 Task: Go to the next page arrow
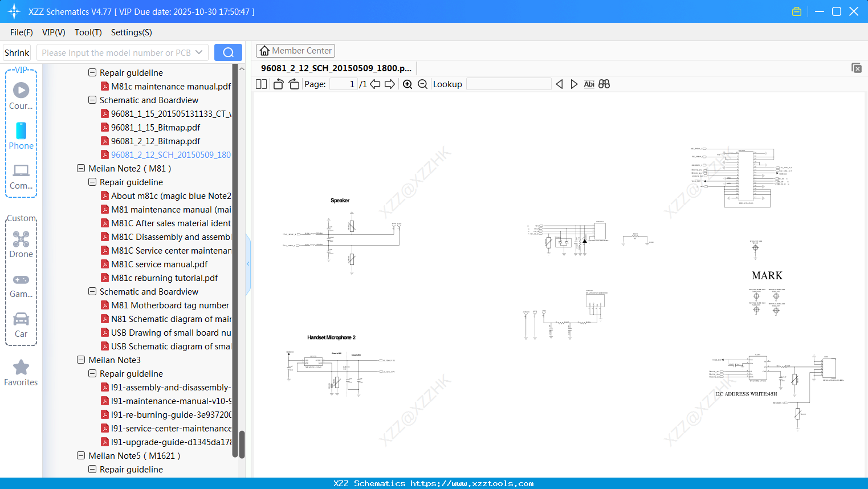[x=390, y=84]
